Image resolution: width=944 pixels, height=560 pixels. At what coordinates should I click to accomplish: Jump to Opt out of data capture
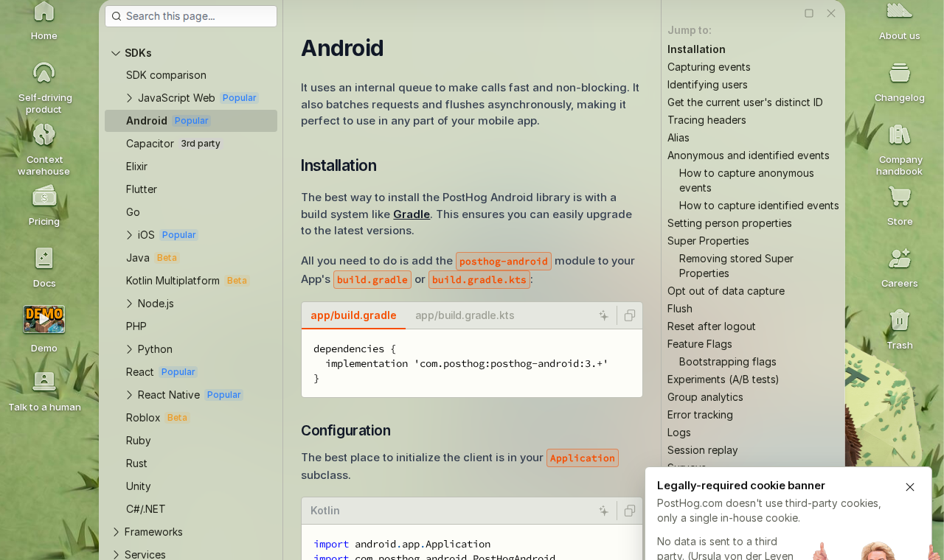pyautogui.click(x=726, y=291)
